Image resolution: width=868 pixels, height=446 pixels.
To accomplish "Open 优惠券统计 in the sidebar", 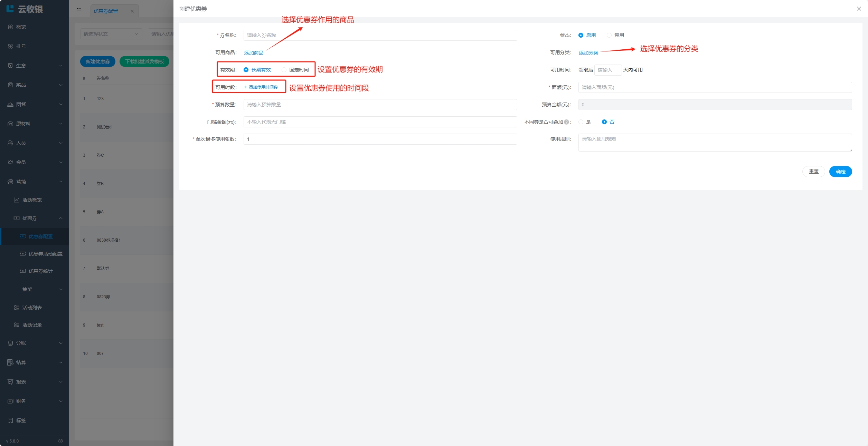I will pos(40,271).
